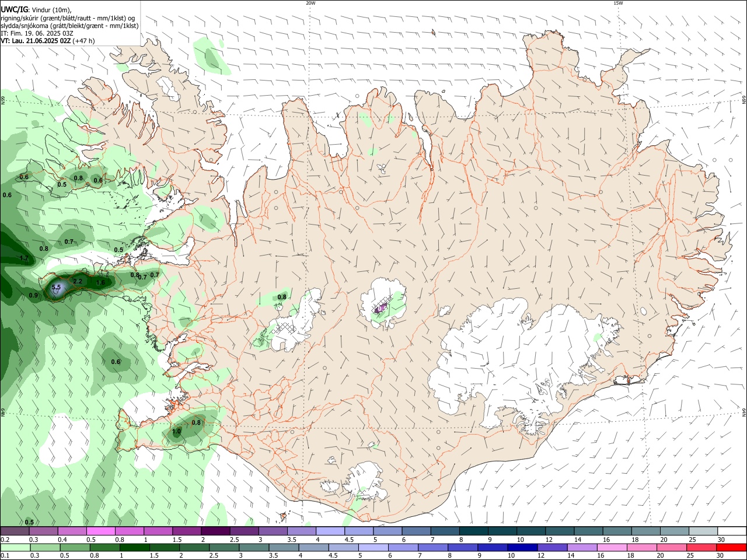Click the rigning/skúrir legend description line
This screenshot has width=747, height=560.
pyautogui.click(x=68, y=18)
